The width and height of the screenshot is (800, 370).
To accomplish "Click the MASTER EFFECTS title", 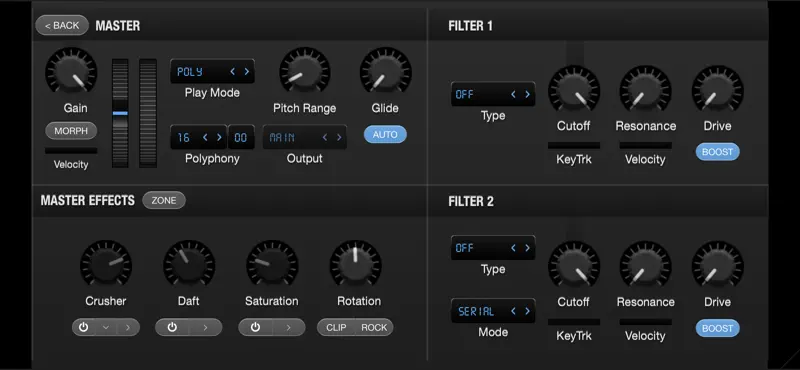I will point(88,201).
